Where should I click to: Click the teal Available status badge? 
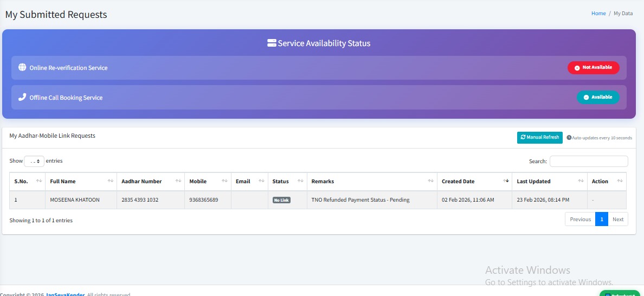[597, 98]
